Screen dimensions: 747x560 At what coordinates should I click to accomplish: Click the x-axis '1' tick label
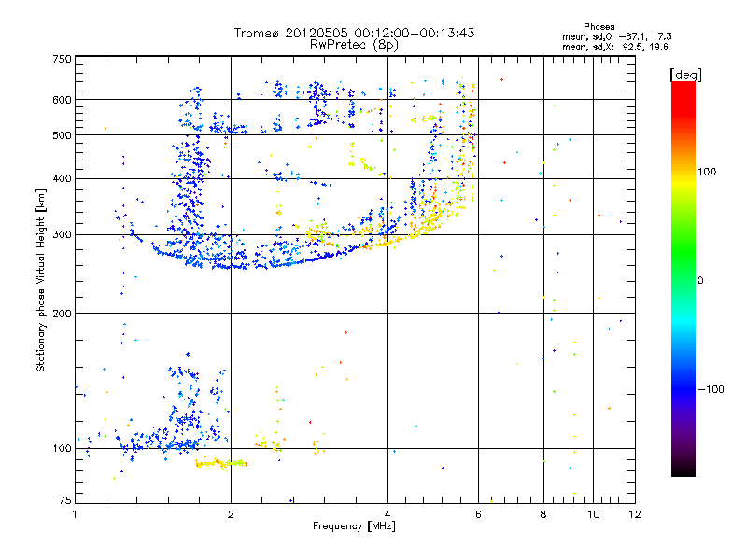[75, 514]
